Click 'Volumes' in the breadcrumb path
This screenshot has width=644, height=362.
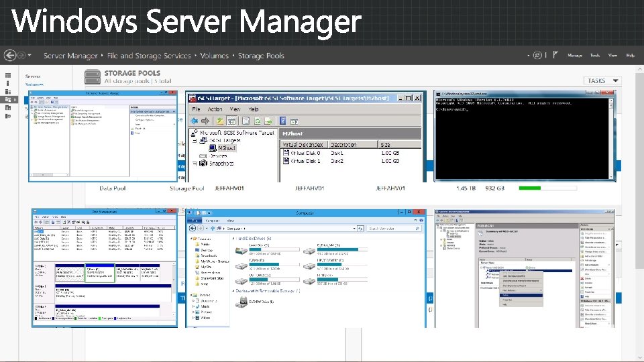click(x=214, y=56)
